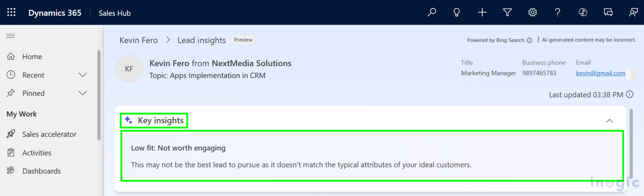Open the settings gear icon
644x196 pixels.
[533, 13]
